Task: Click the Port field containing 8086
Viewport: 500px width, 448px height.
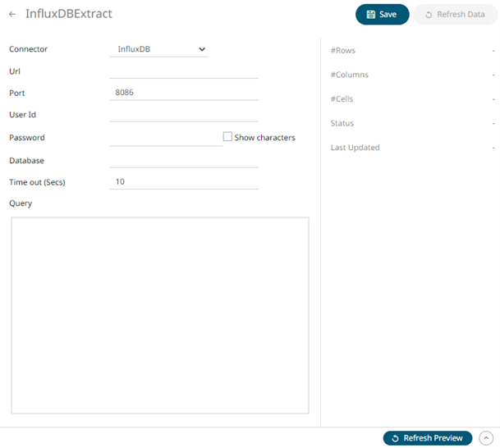Action: (183, 93)
